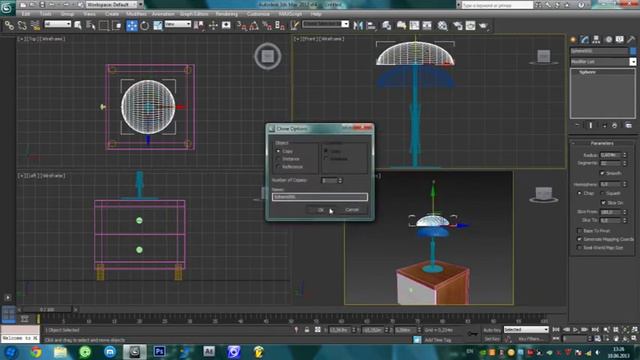Click the time slider handle
This screenshot has height=360, width=640.
[x=47, y=310]
